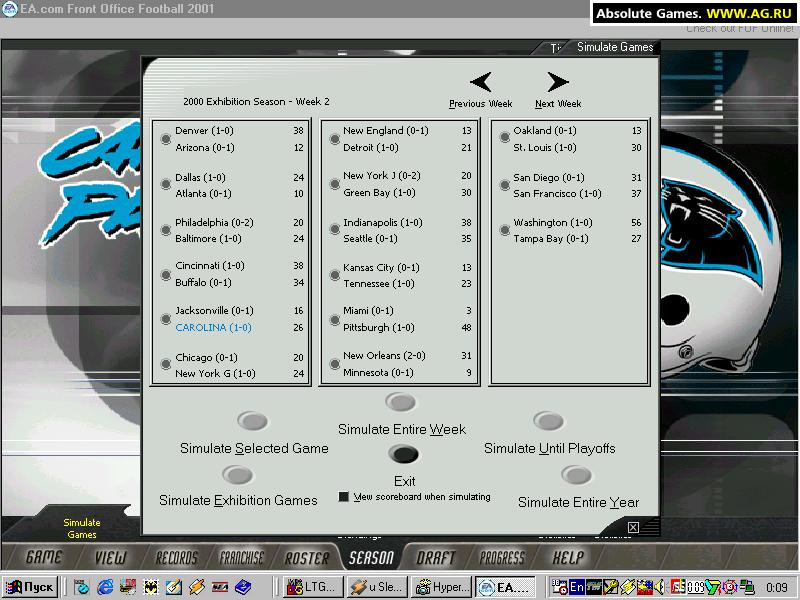This screenshot has width=800, height=600.
Task: Select the Cincinnati vs Buffalo game
Action: point(166,274)
